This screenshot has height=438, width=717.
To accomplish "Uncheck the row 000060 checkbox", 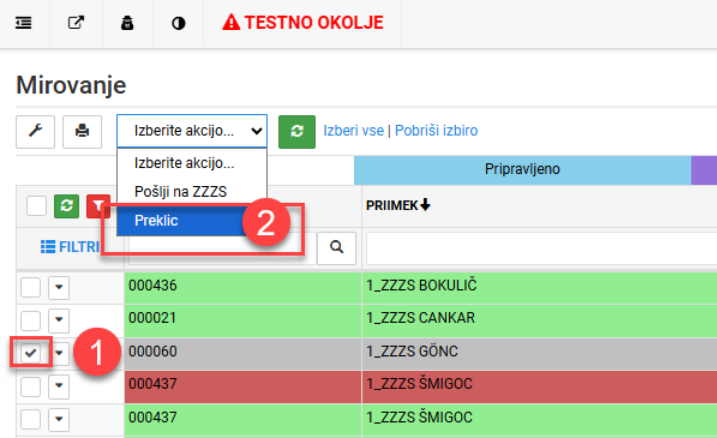I will 31,353.
